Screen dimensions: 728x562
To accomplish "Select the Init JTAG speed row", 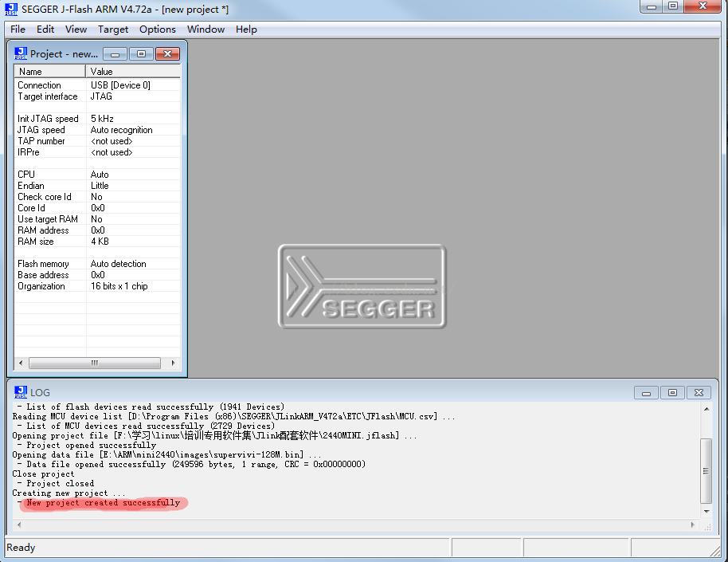I will click(x=97, y=119).
